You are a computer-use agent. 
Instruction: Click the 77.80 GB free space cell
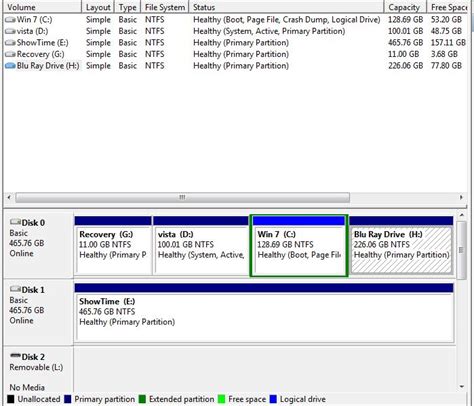(446, 66)
